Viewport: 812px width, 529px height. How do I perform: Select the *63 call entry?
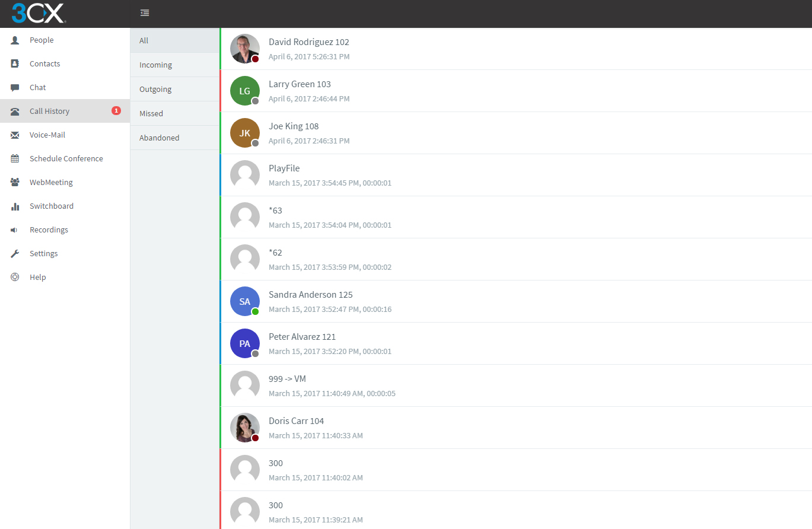point(515,217)
